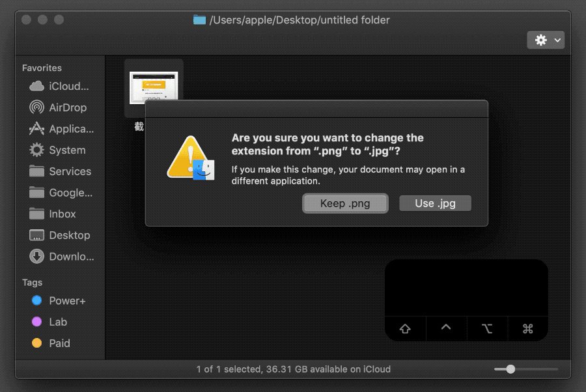The width and height of the screenshot is (586, 392).
Task: Filter by the purple Lab tag
Action: [x=36, y=322]
